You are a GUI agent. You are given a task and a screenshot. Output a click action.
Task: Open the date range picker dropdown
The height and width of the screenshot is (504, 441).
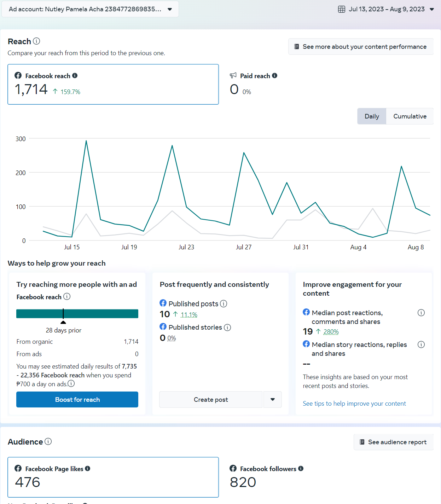click(x=386, y=9)
